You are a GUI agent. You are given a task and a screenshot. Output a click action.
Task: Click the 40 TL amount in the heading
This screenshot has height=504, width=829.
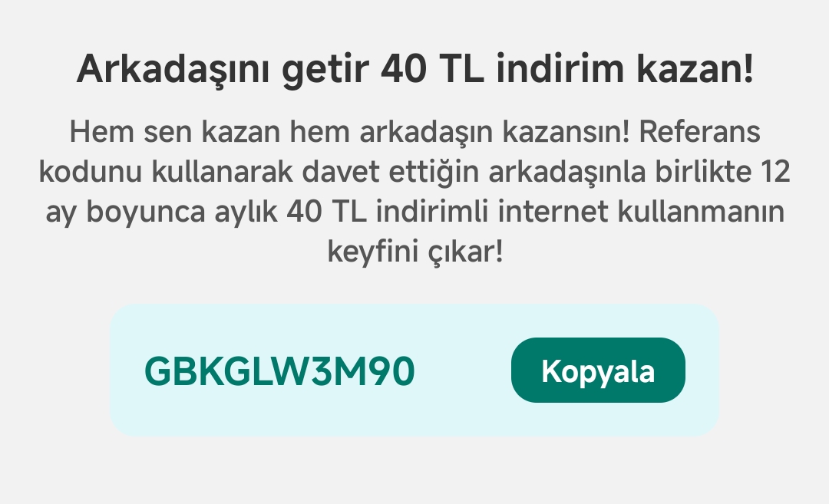click(x=432, y=69)
